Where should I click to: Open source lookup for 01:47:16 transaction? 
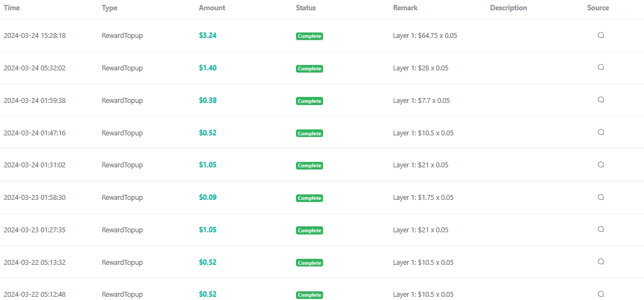pos(601,132)
